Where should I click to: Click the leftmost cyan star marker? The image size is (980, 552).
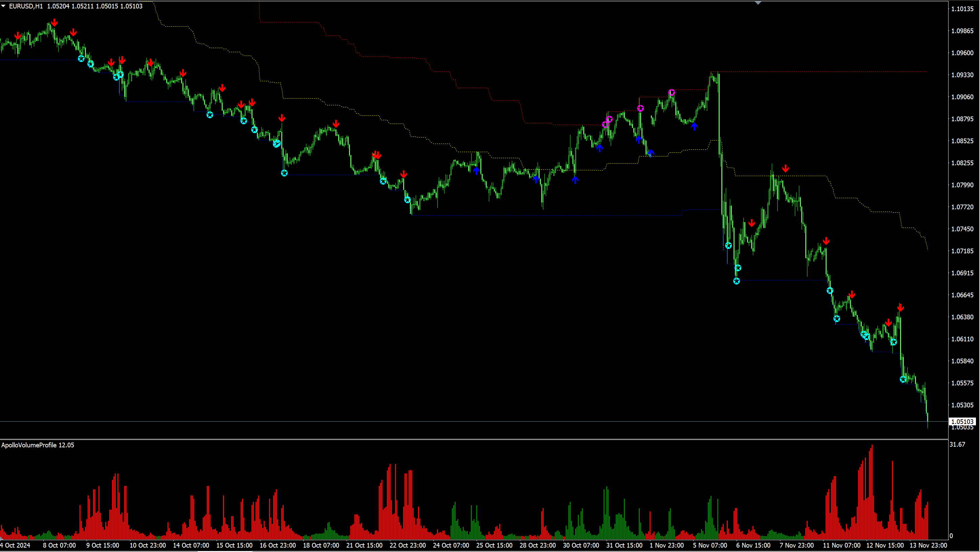point(81,59)
